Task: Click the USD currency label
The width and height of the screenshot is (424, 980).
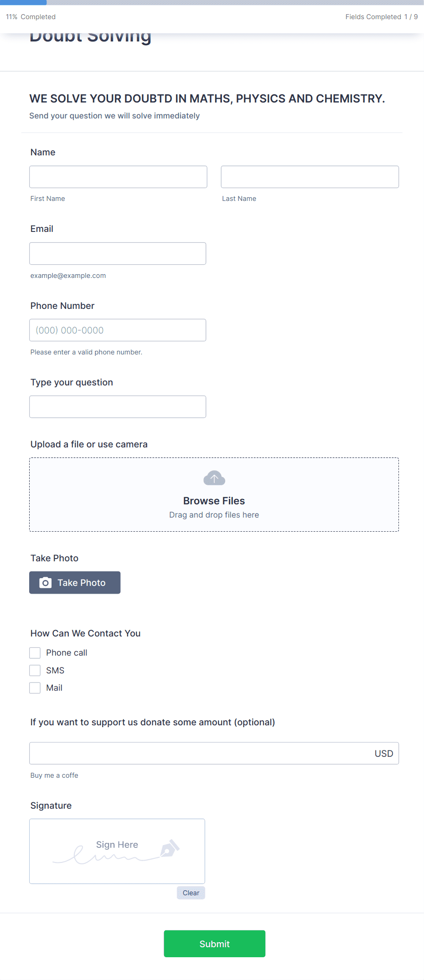Action: click(383, 753)
